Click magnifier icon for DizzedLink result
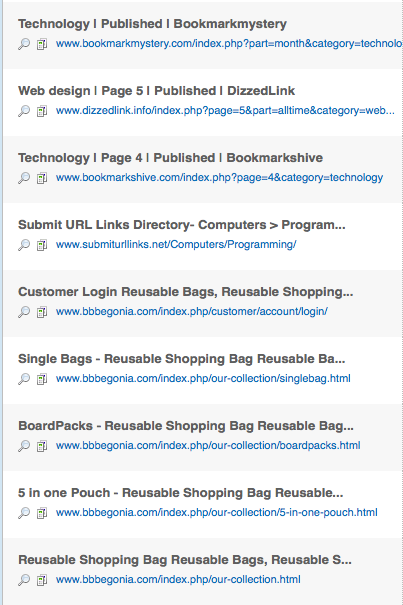The image size is (403, 605). pos(24,111)
